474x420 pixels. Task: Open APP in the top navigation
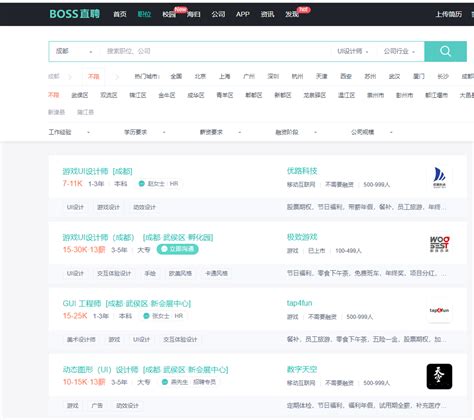243,14
